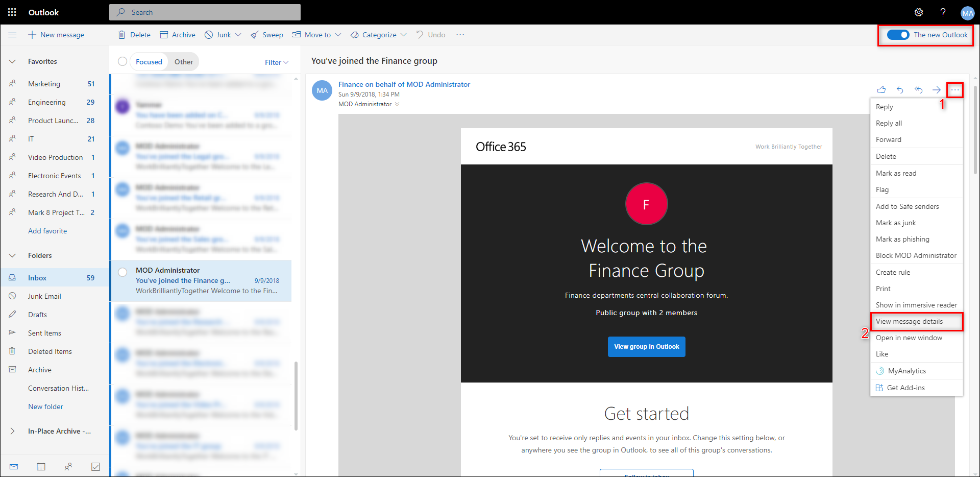The image size is (980, 477).
Task: Click the New folder link
Action: 45,407
